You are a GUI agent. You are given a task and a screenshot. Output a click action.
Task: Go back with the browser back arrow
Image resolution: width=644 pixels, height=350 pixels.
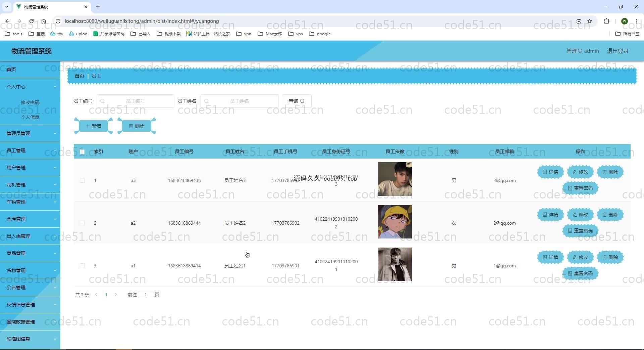click(x=7, y=21)
